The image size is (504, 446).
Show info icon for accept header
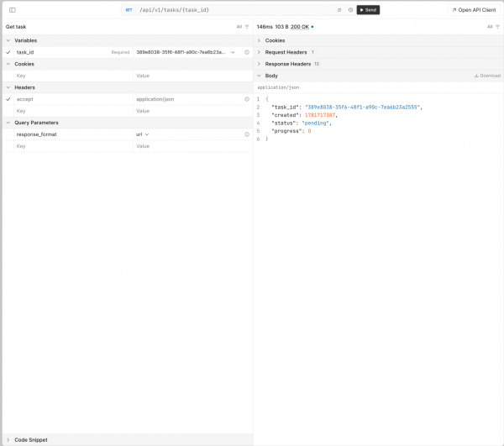(x=246, y=99)
